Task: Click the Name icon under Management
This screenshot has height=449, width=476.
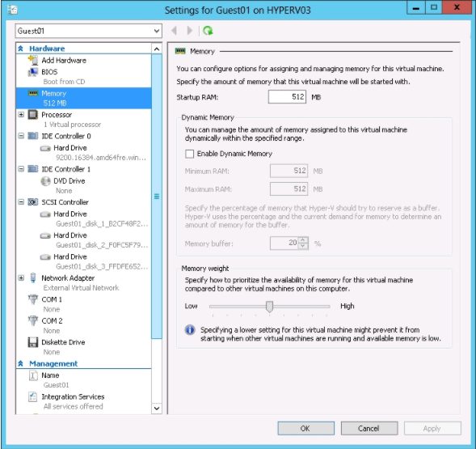Action: (33, 375)
